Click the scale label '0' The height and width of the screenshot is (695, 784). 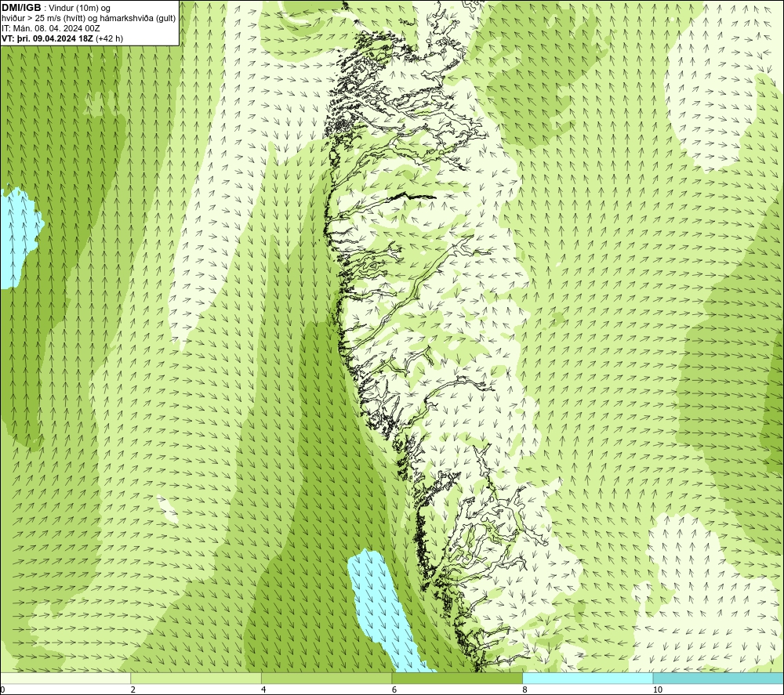pyautogui.click(x=2, y=690)
